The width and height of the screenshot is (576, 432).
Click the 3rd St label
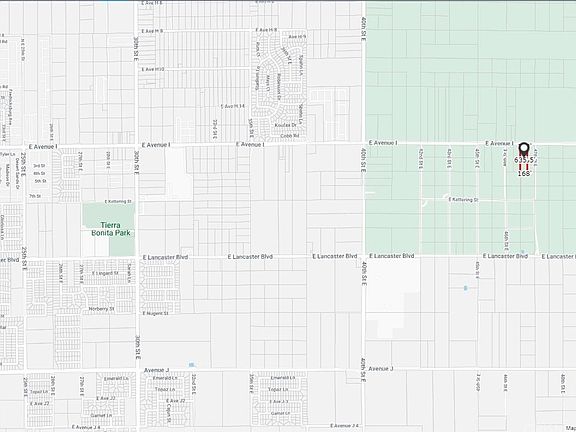tap(39, 166)
